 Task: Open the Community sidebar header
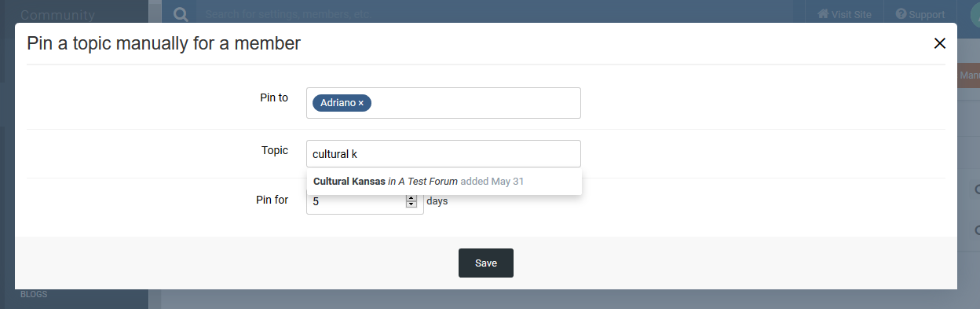click(57, 15)
